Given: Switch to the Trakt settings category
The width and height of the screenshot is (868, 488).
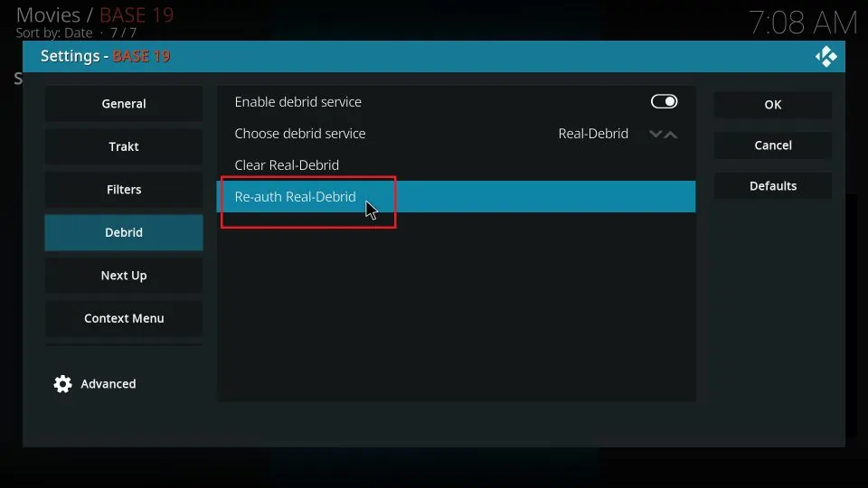Looking at the screenshot, I should point(124,146).
